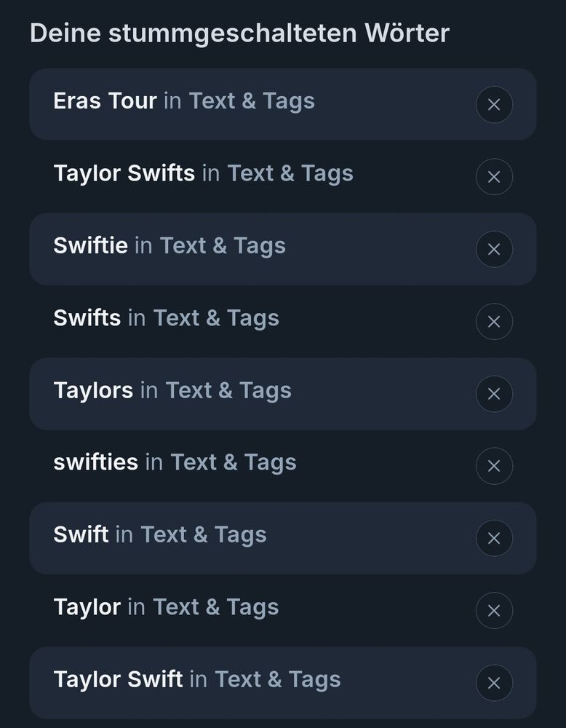Select the Taylors word label

coord(93,390)
